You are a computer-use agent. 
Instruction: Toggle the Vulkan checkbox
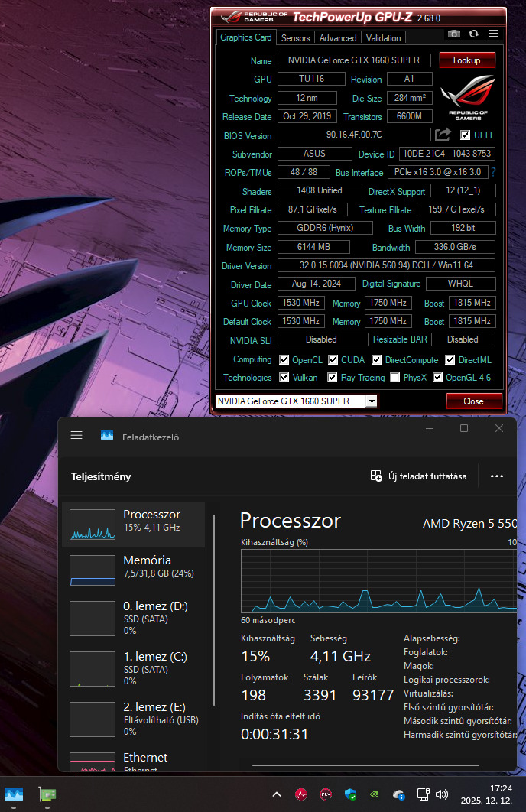point(284,377)
